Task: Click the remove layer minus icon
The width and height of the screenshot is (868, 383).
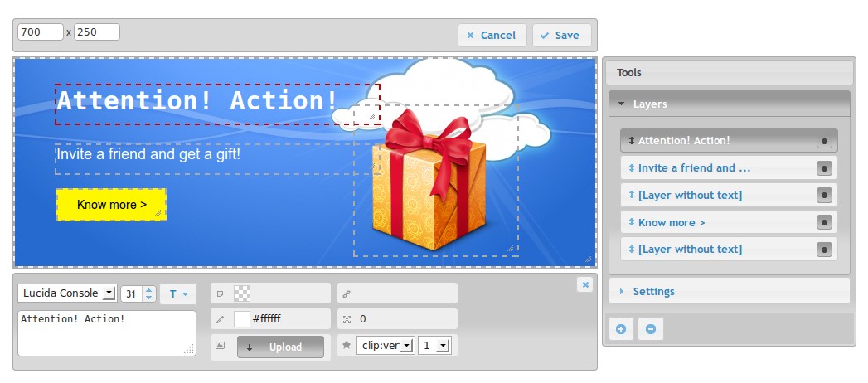Action: pyautogui.click(x=650, y=329)
